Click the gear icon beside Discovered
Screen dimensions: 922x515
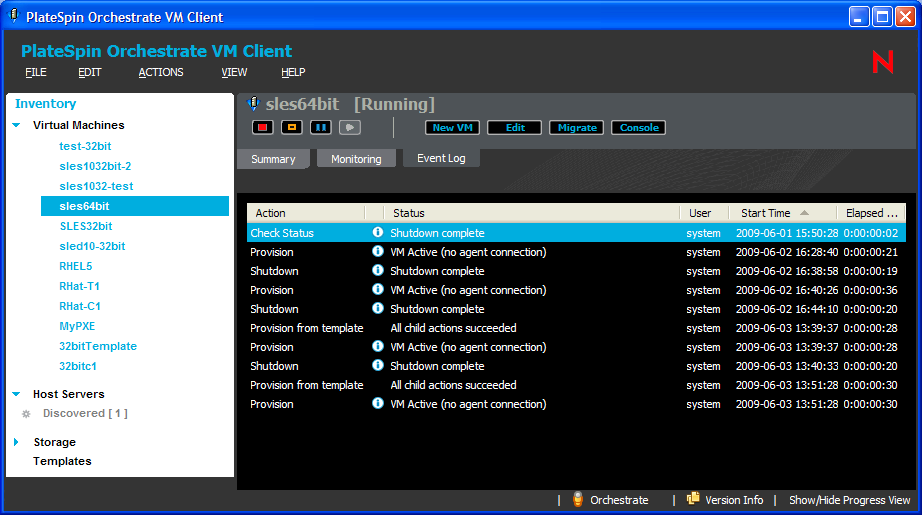(x=26, y=414)
